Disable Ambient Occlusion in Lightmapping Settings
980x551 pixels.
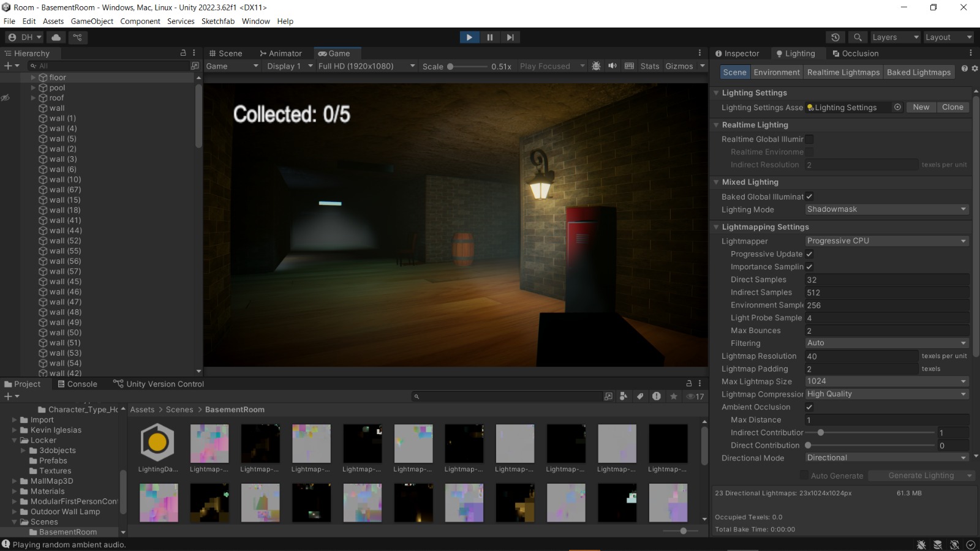[809, 407]
